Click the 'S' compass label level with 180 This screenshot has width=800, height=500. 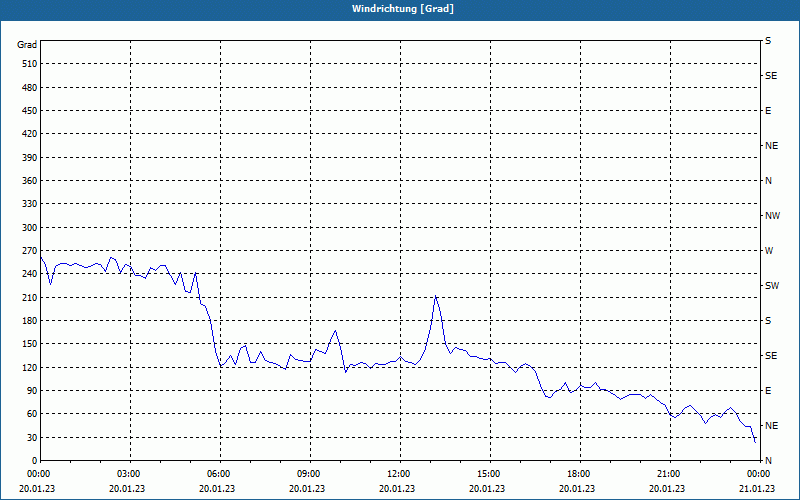pos(768,320)
